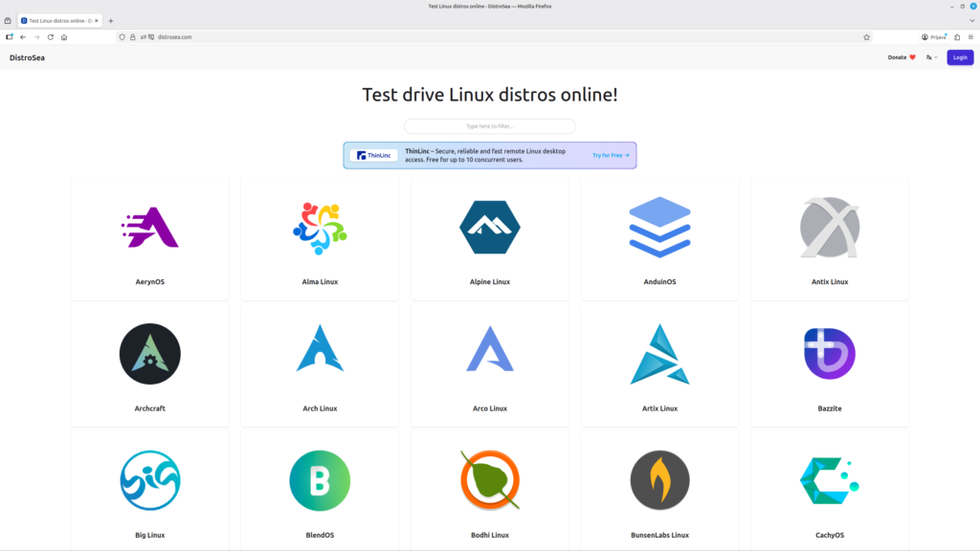Expand the Firefox list all tabs arrow
980x551 pixels.
[x=972, y=21]
